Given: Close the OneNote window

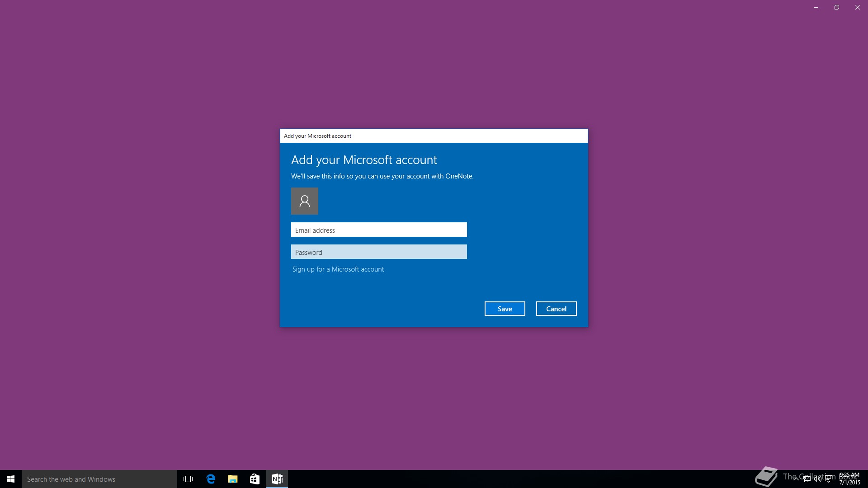Looking at the screenshot, I should coord(858,7).
